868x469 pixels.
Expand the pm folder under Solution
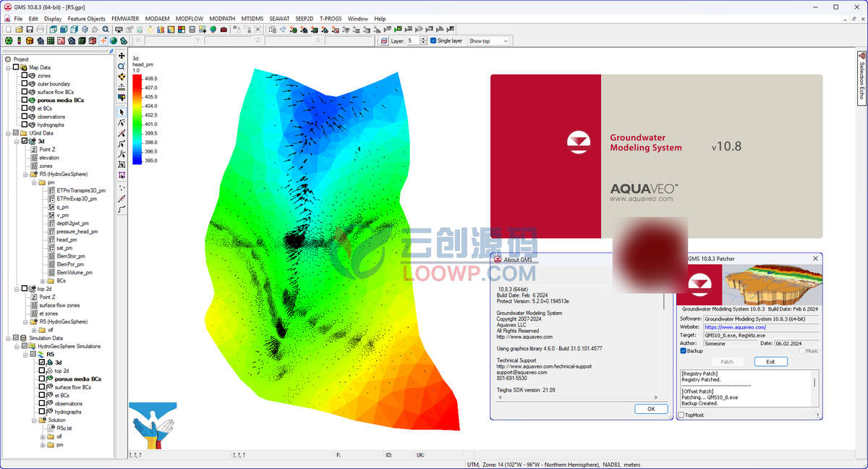pyautogui.click(x=42, y=445)
